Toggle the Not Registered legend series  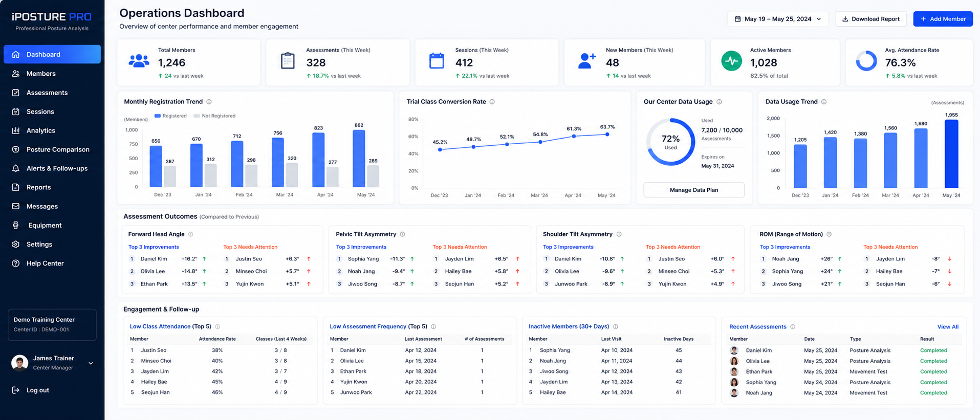[x=214, y=116]
